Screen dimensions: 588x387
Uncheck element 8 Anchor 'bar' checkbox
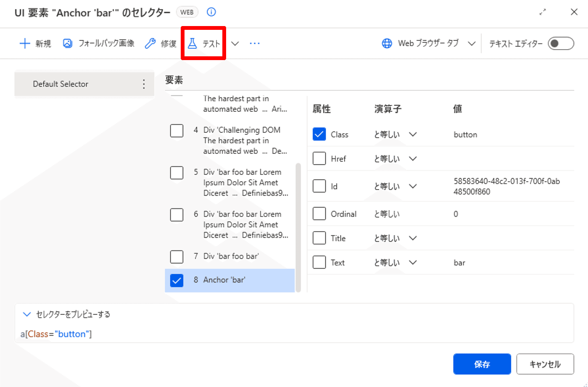point(177,280)
